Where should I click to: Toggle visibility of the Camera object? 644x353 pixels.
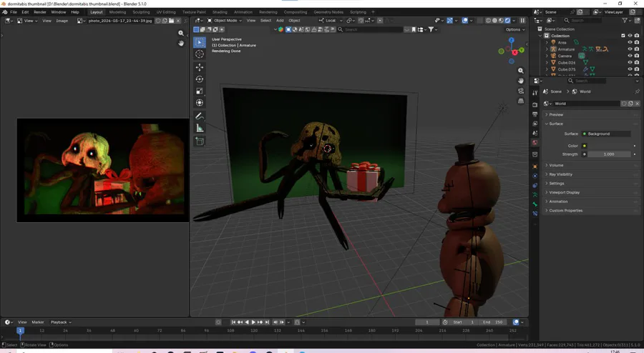[630, 56]
